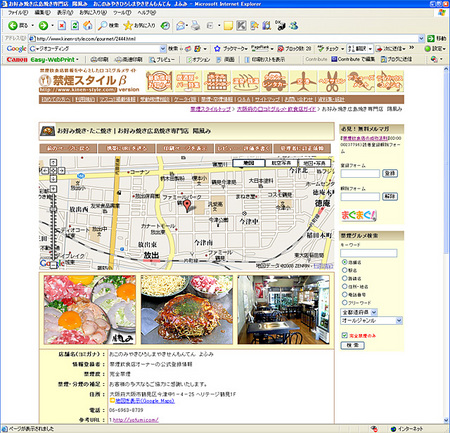Open the オールジャンル genre dropdown
The height and width of the screenshot is (433, 450).
(371, 321)
